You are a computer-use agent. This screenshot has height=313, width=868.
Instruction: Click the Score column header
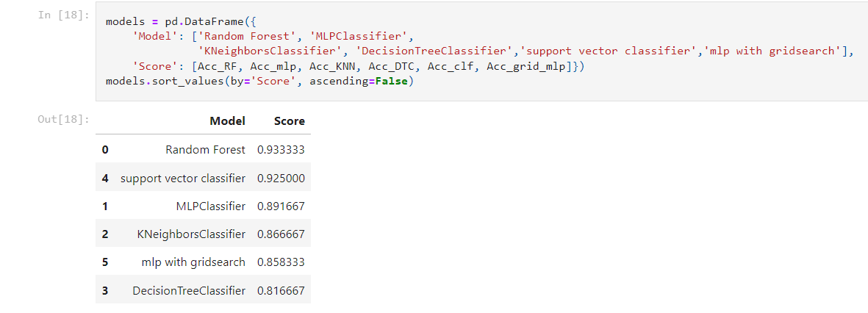289,121
